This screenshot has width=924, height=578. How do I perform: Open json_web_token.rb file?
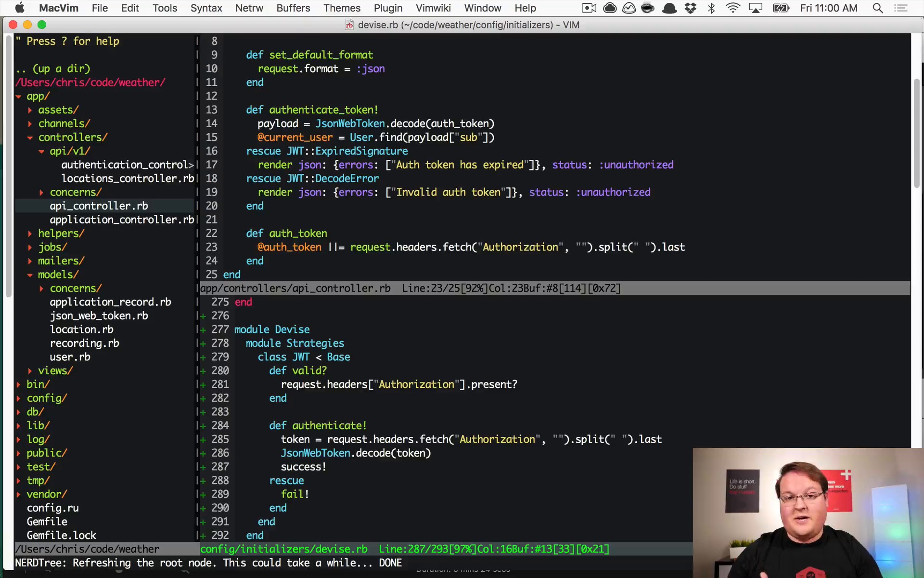click(99, 315)
